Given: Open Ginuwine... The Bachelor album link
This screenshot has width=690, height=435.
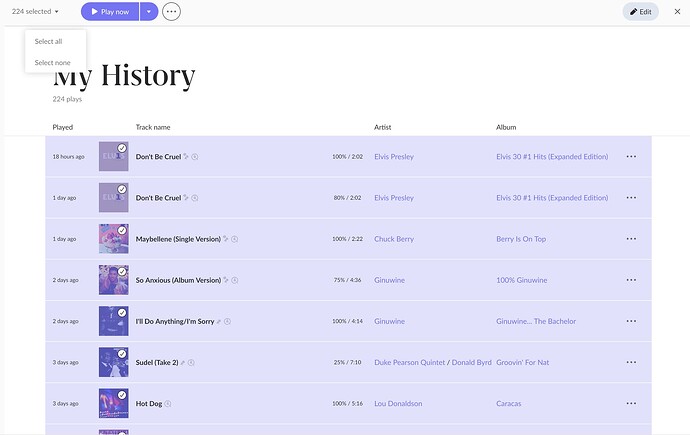Looking at the screenshot, I should 536,321.
